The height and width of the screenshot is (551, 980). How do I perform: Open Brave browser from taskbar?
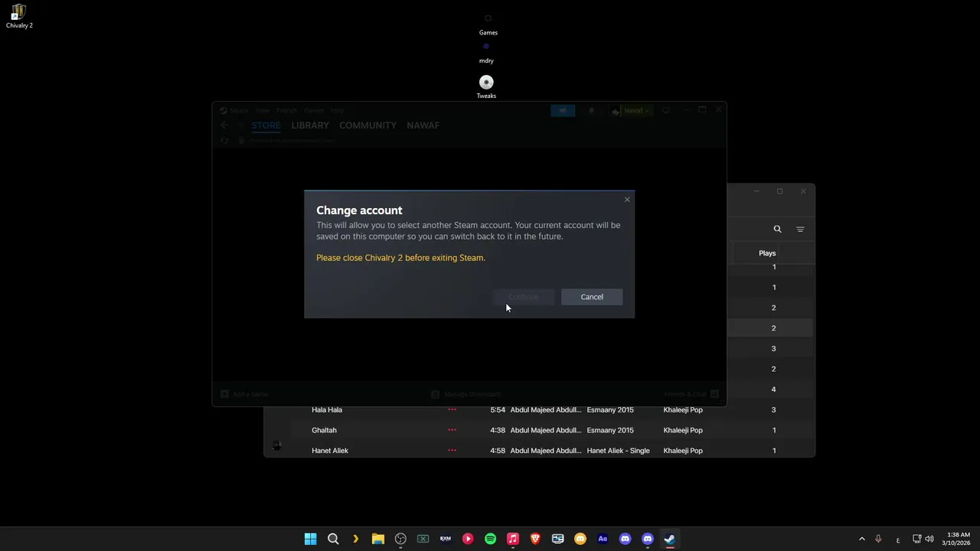pos(535,539)
